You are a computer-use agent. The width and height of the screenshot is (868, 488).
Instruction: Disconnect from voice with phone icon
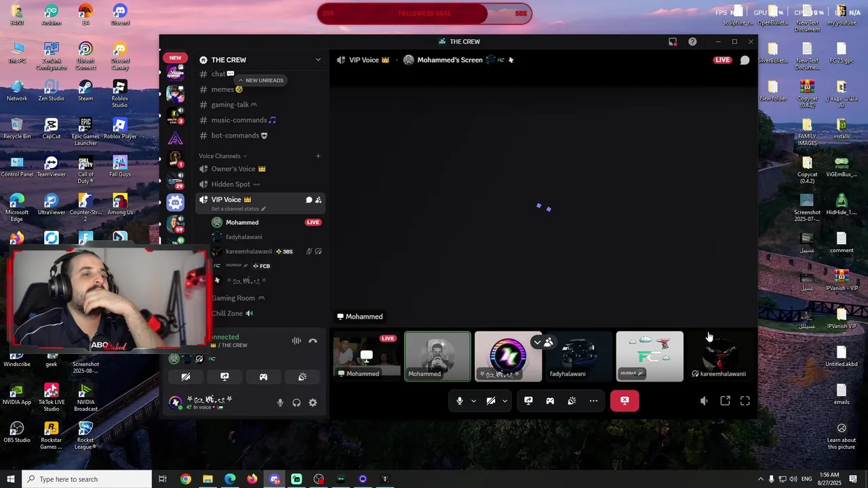tap(313, 341)
